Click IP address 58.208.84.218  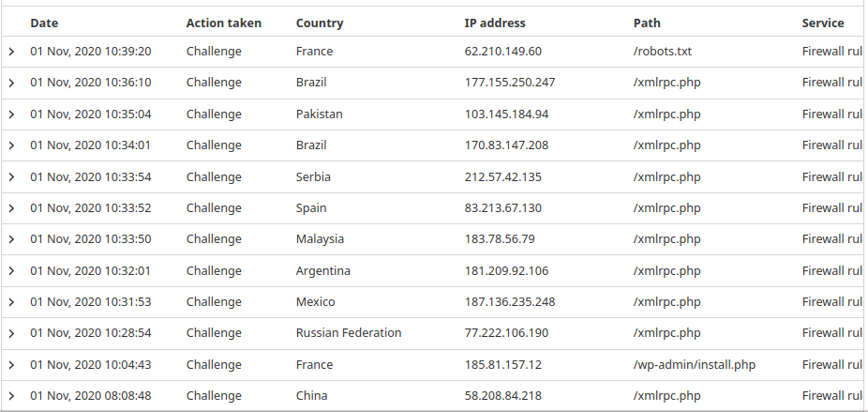point(502,396)
